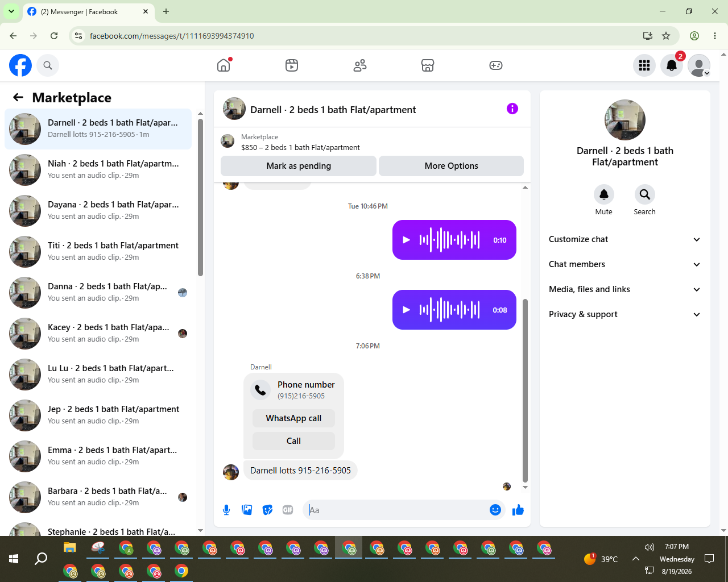Seek within the 0:10 audio waveform
728x582 pixels.
[x=449, y=240]
